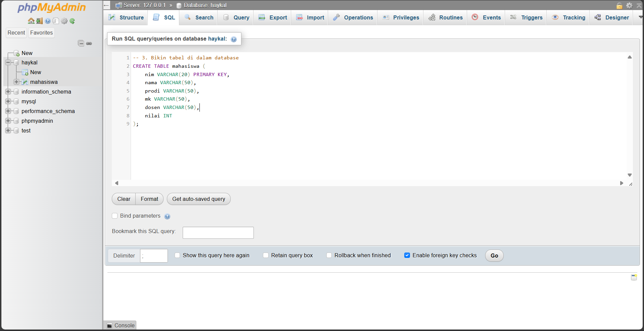Open the Search tab
Image resolution: width=644 pixels, height=331 pixels.
point(199,17)
